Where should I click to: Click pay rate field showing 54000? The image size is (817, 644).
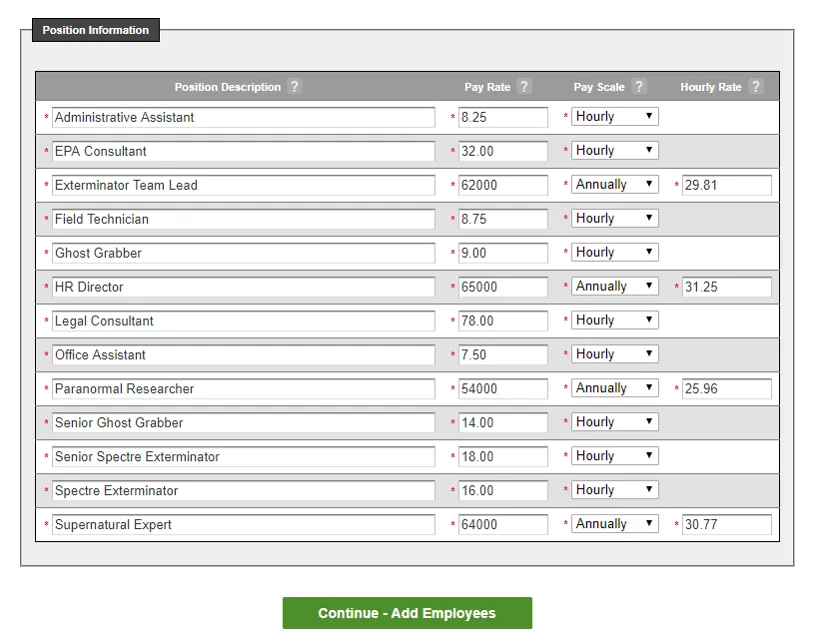503,388
